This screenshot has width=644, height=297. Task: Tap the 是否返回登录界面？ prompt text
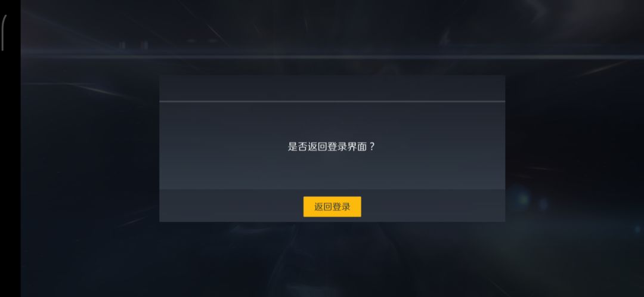(332, 147)
